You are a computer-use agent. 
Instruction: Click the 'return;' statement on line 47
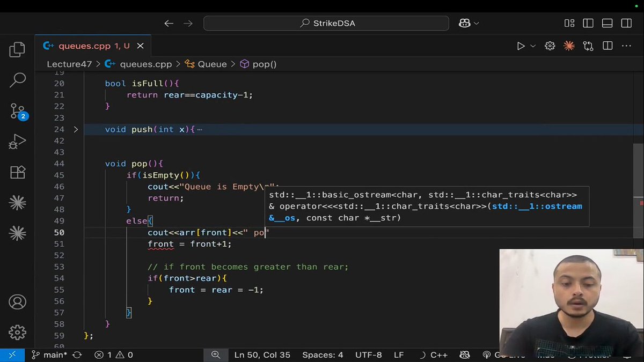[166, 198]
